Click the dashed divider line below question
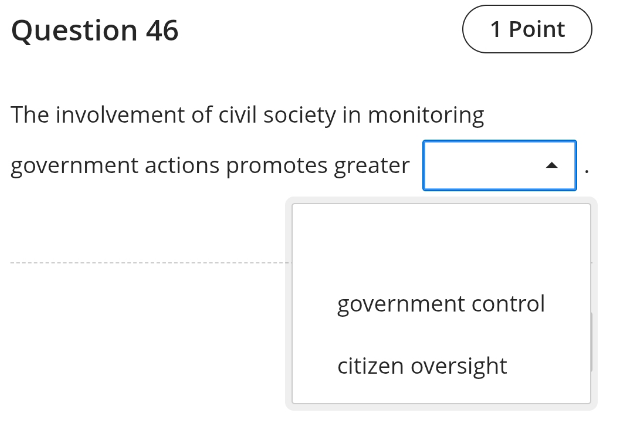This screenshot has height=428, width=618. pos(151,262)
